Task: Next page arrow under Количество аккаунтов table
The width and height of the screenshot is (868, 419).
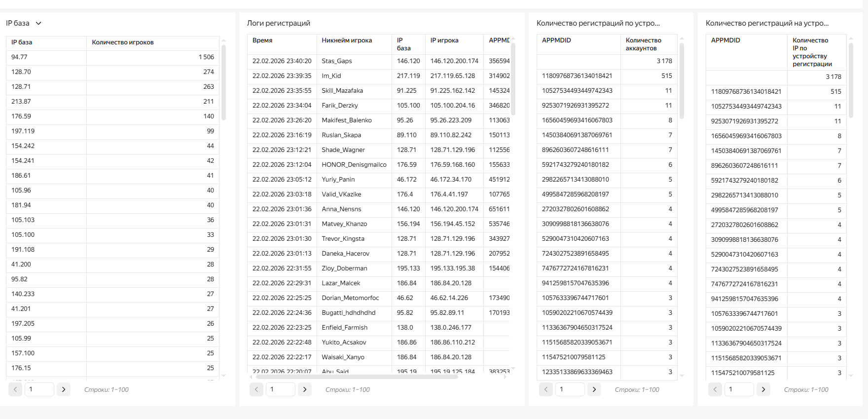Action: 594,389
